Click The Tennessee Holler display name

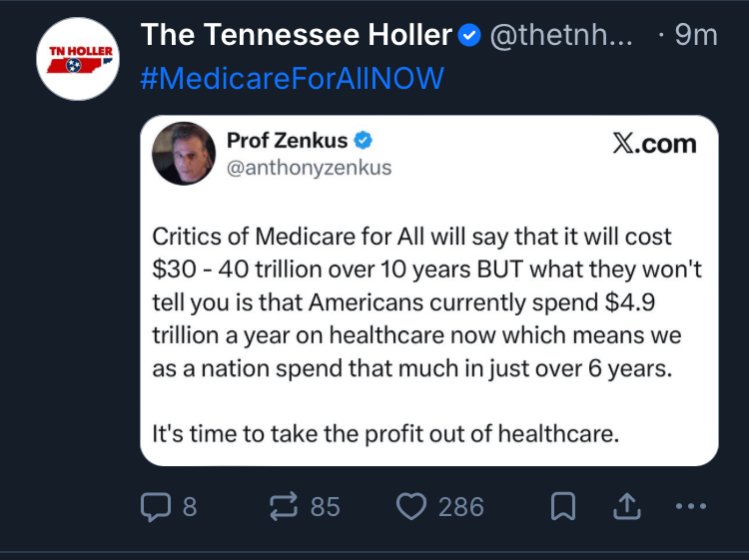coord(297,36)
